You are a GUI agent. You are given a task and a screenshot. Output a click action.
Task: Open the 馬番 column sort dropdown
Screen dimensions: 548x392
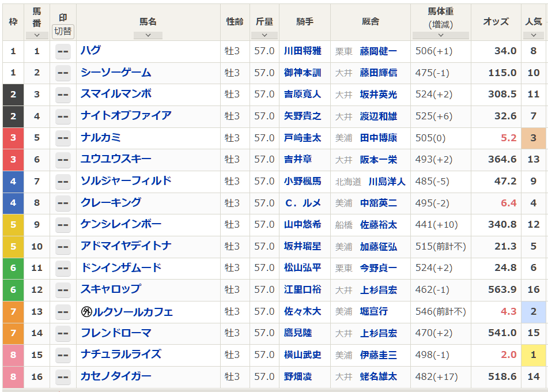(x=37, y=35)
